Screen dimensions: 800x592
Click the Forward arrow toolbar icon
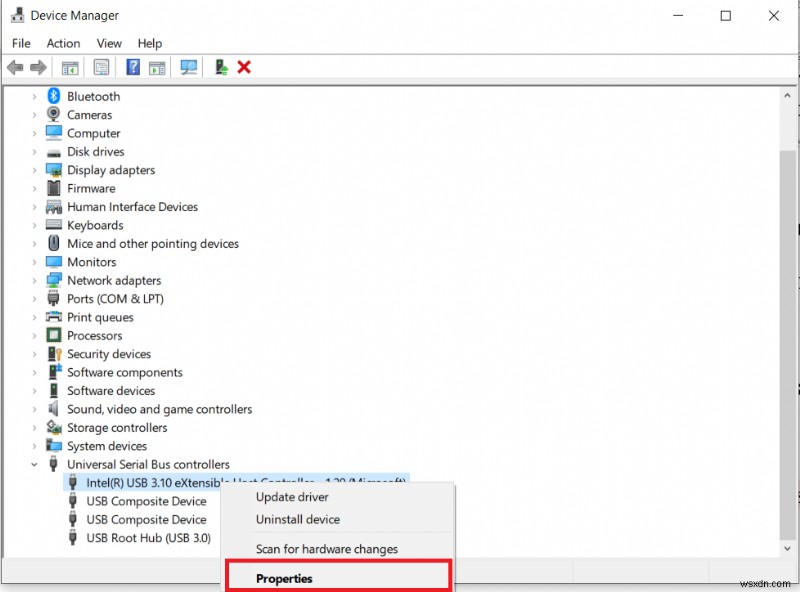38,67
